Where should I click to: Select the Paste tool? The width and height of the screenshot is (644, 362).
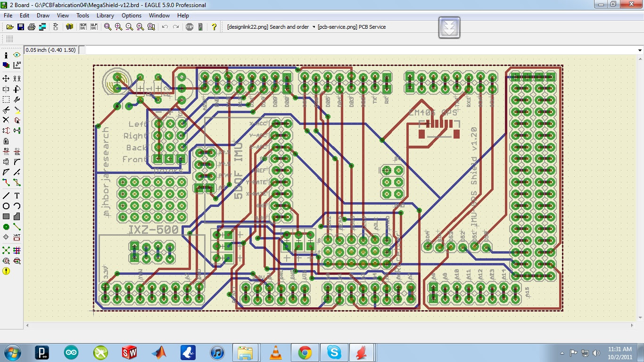(17, 110)
